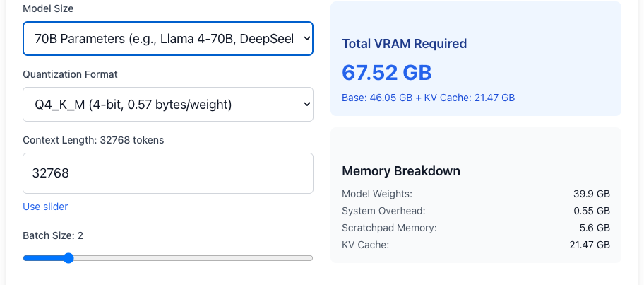The width and height of the screenshot is (644, 285).
Task: Click the 'Model Size' label
Action: tap(48, 8)
